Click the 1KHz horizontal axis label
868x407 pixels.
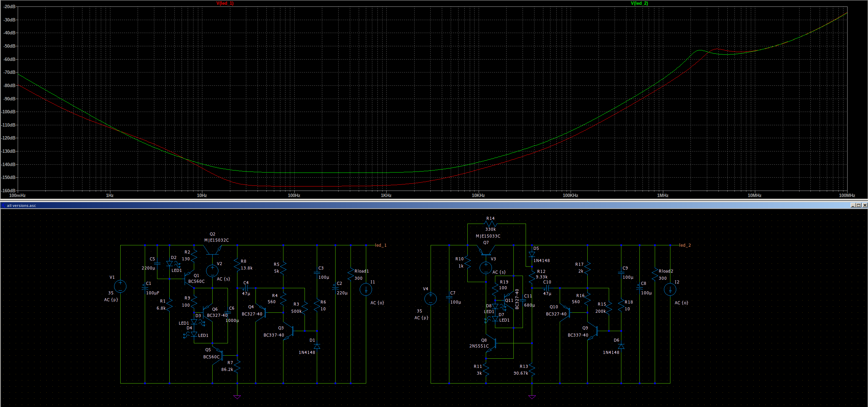point(386,195)
